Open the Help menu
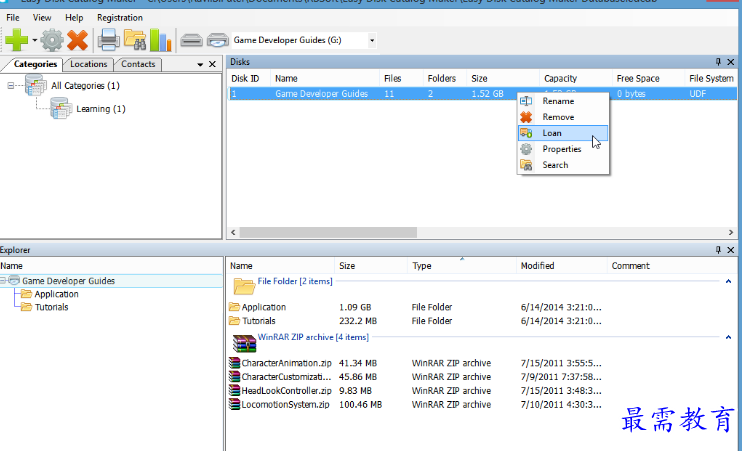Image resolution: width=743 pixels, height=451 pixels. tap(74, 18)
